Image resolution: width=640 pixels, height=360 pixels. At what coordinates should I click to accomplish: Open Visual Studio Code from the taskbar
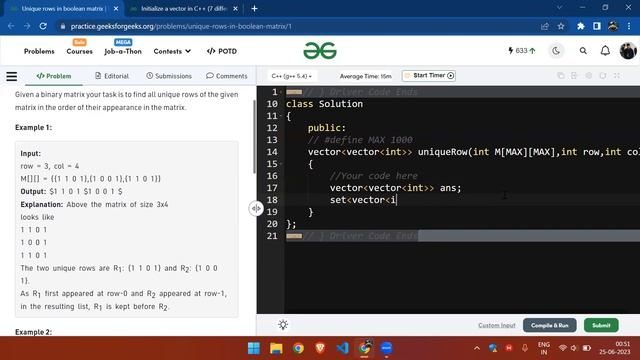pos(342,348)
